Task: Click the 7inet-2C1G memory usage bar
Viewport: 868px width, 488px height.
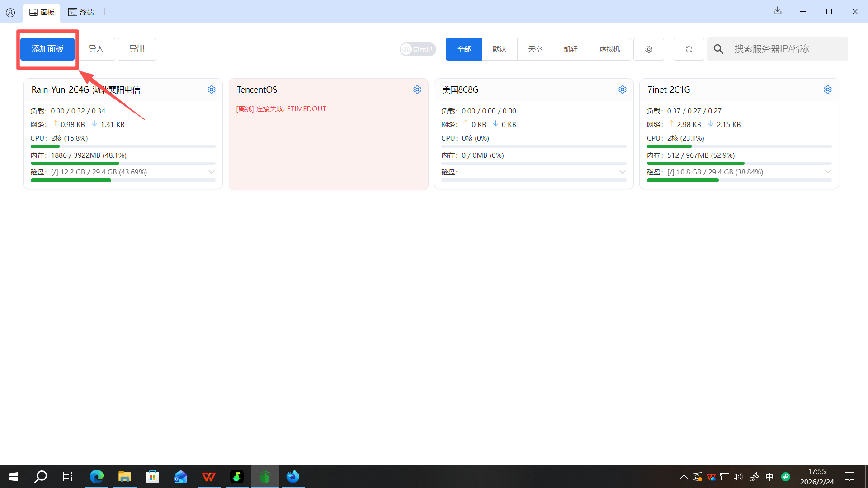Action: point(739,163)
